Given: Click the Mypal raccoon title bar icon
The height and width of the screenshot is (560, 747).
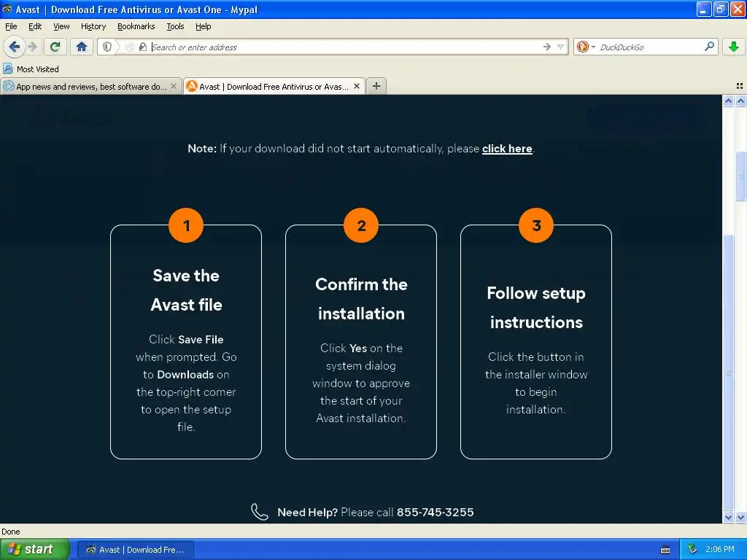Looking at the screenshot, I should click(x=7, y=9).
